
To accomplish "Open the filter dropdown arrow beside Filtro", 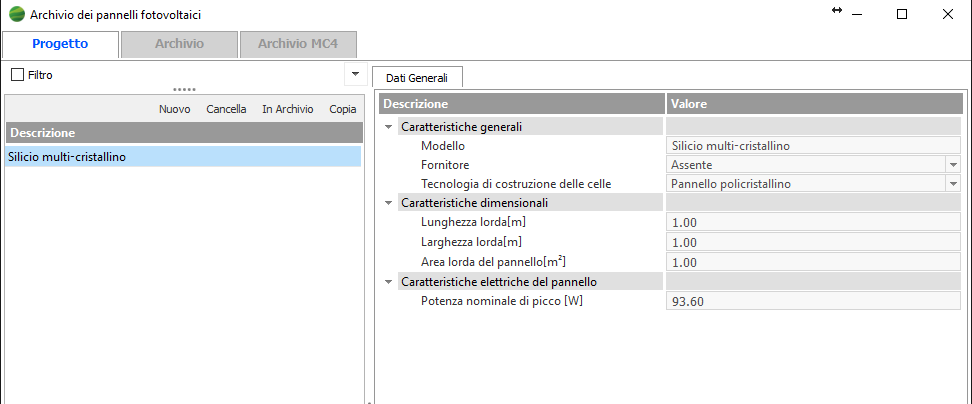I will 354,74.
